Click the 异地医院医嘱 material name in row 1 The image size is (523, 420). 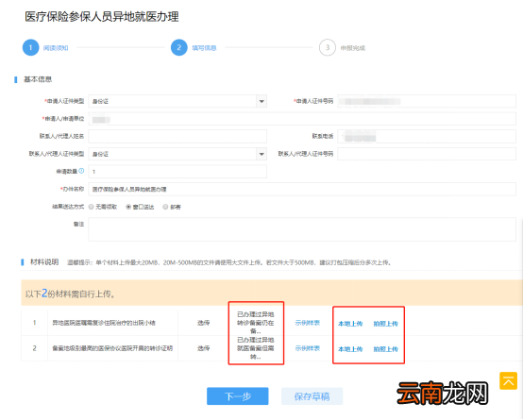click(104, 323)
